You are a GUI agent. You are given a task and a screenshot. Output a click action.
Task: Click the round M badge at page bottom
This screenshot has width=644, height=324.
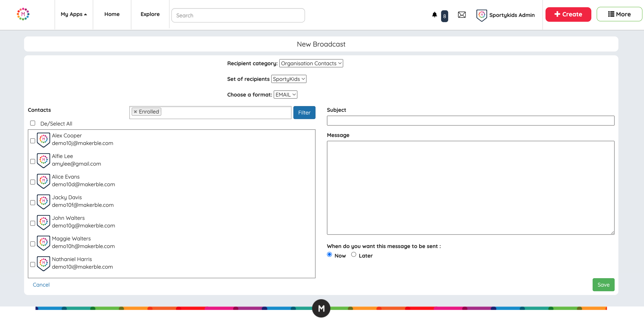click(321, 308)
